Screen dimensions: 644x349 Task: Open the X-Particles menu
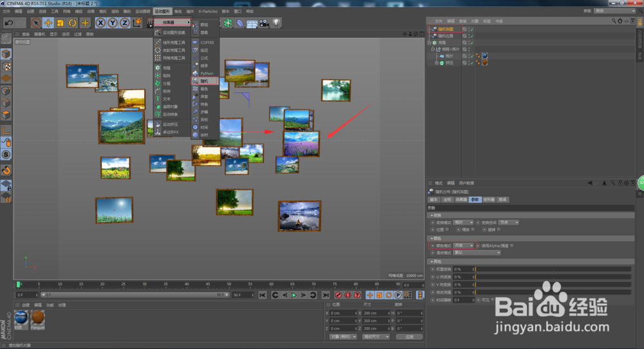(208, 12)
